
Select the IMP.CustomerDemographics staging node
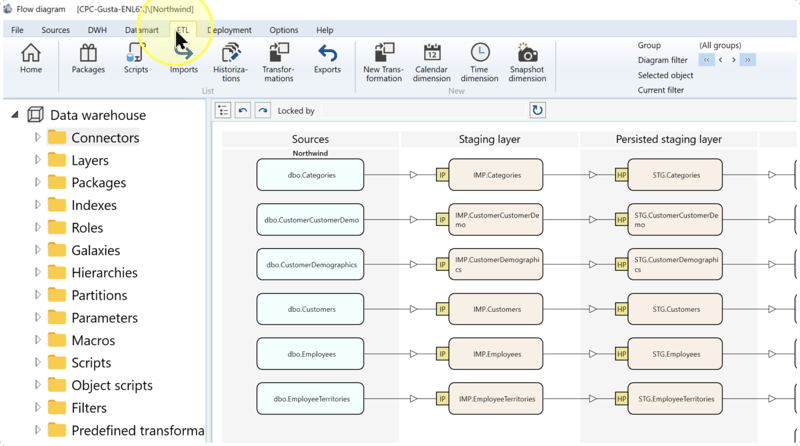[x=495, y=264]
